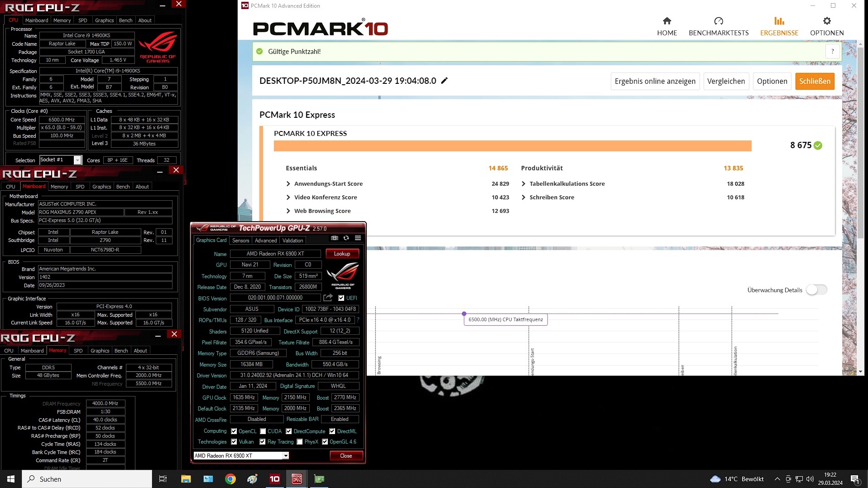868x488 pixels.
Task: Click CPU Taktfrequenz marker on graph
Action: click(x=464, y=314)
